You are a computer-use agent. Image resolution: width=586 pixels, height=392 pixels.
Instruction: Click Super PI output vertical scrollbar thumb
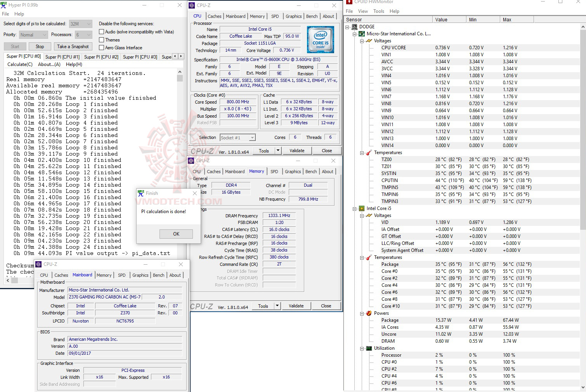(180, 78)
